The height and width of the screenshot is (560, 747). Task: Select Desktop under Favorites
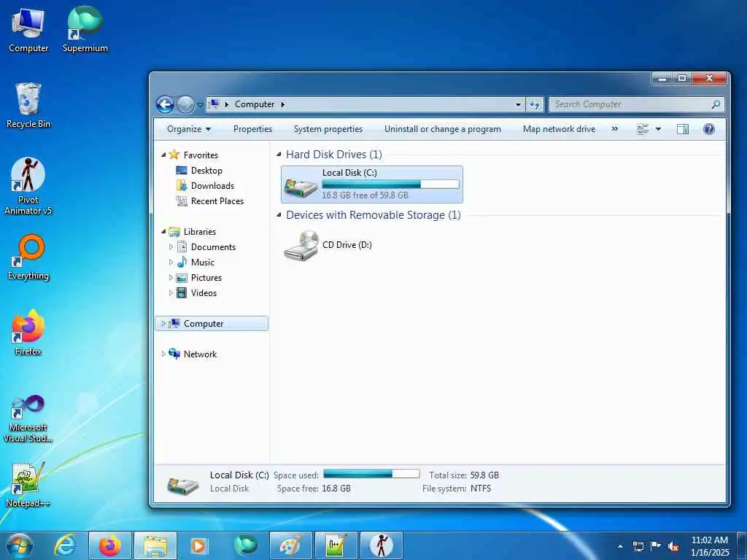pyautogui.click(x=199, y=171)
